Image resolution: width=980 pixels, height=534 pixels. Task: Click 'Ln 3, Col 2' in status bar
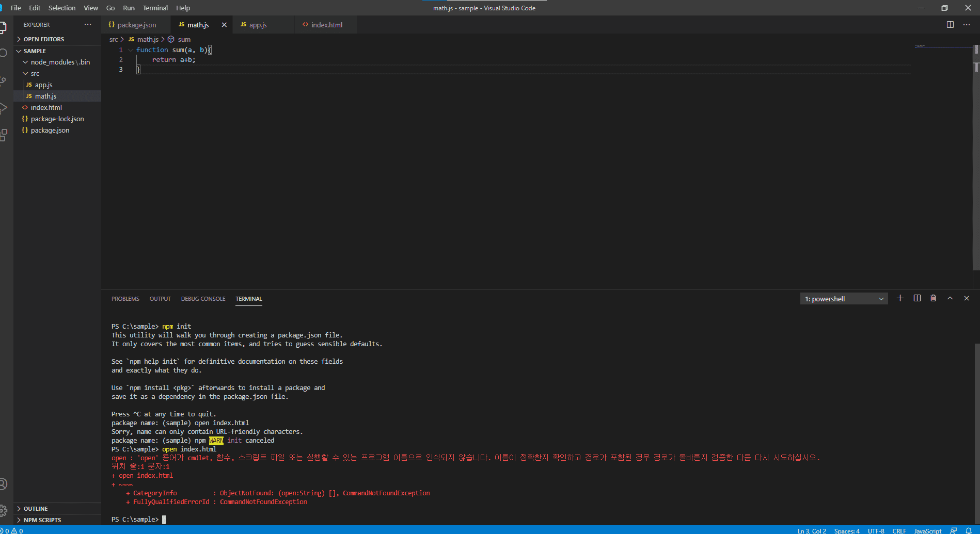[812, 530]
